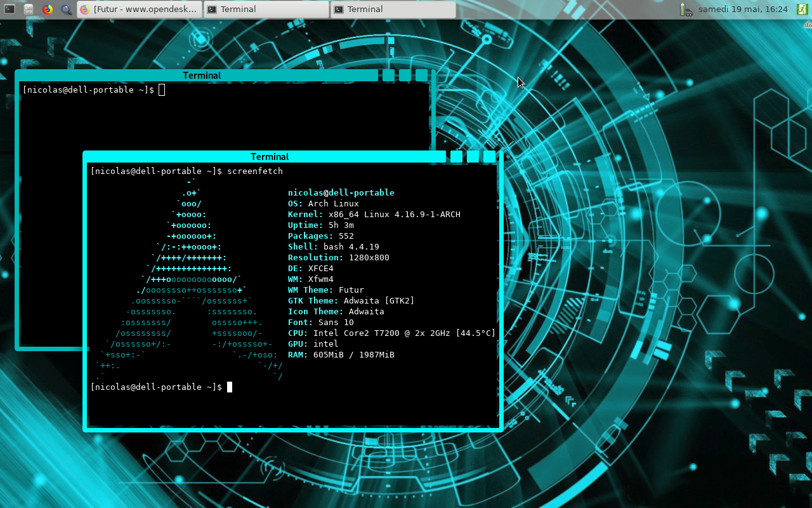The width and height of the screenshot is (812, 508).
Task: Open the file manager panel launcher
Action: [x=29, y=10]
